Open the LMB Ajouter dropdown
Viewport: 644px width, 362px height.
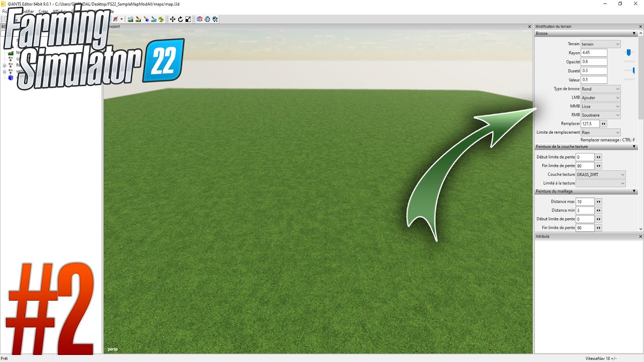point(601,98)
